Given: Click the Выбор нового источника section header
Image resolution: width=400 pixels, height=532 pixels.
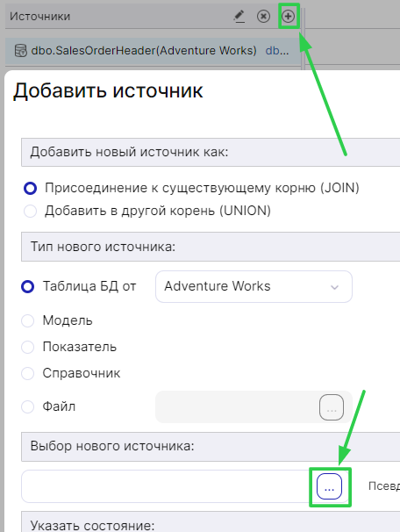Looking at the screenshot, I should pos(211,446).
